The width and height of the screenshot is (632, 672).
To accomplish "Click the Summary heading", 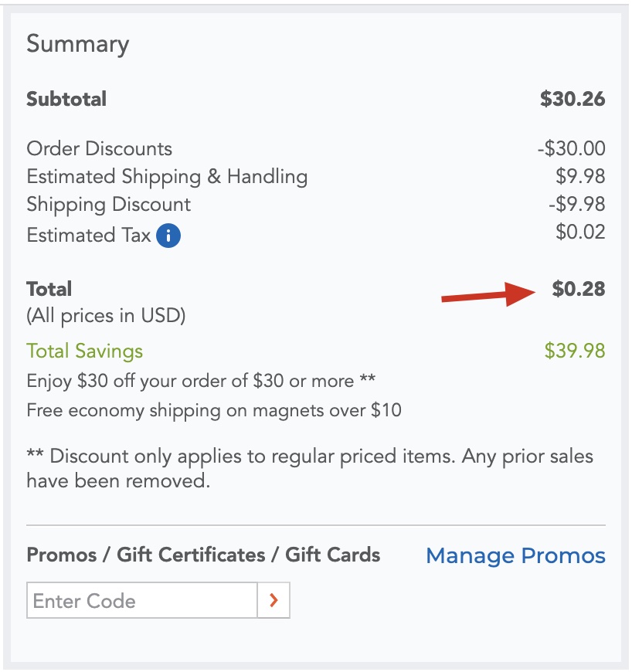I will pos(77,44).
